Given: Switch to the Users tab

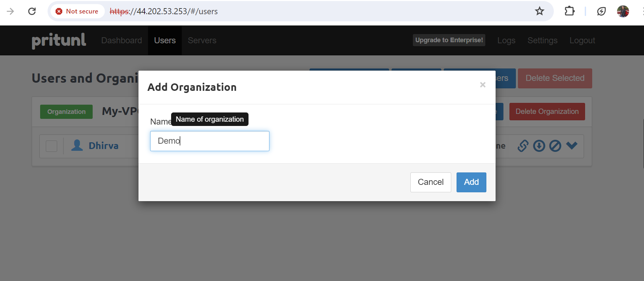Looking at the screenshot, I should [165, 40].
